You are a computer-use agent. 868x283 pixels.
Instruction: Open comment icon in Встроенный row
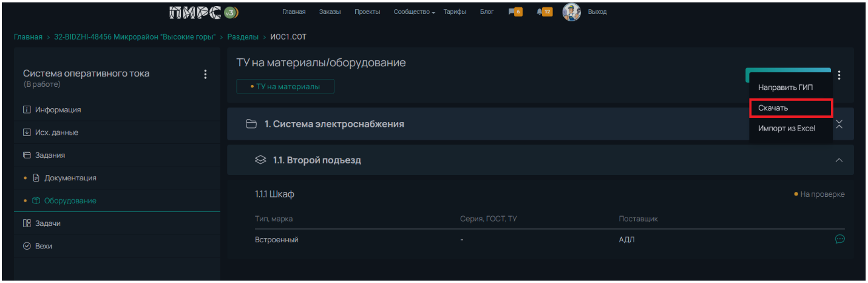pos(840,239)
